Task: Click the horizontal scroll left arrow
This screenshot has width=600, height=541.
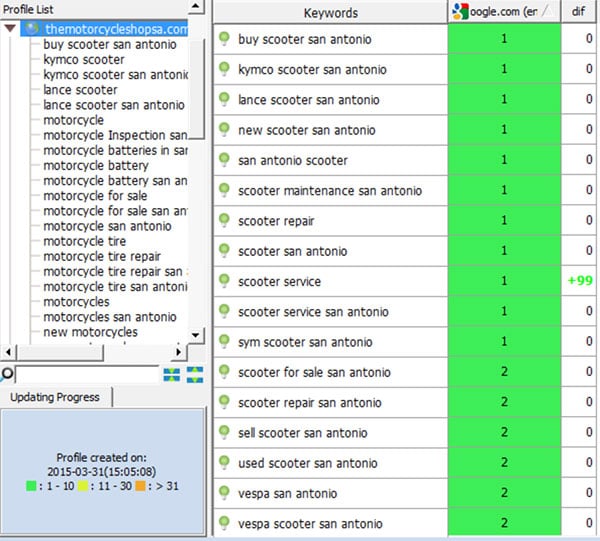Action: point(8,352)
